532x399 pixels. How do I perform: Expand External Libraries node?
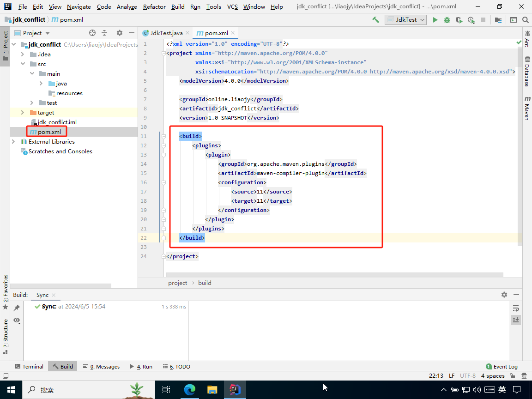pos(13,142)
